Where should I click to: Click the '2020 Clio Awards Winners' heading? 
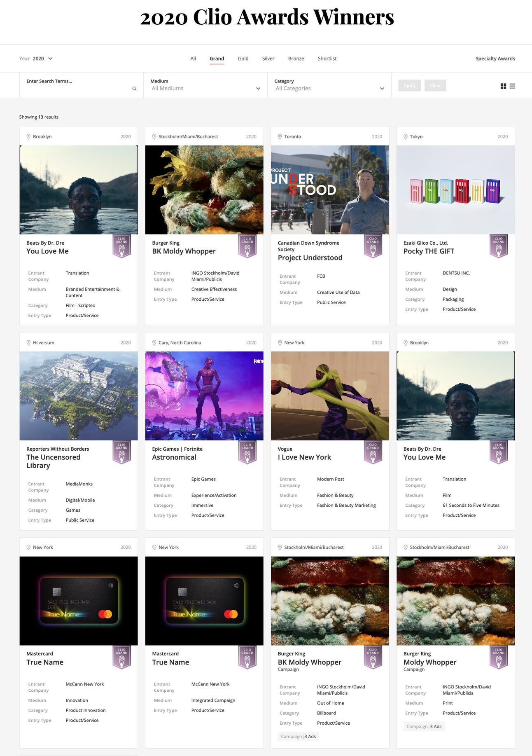tap(267, 17)
